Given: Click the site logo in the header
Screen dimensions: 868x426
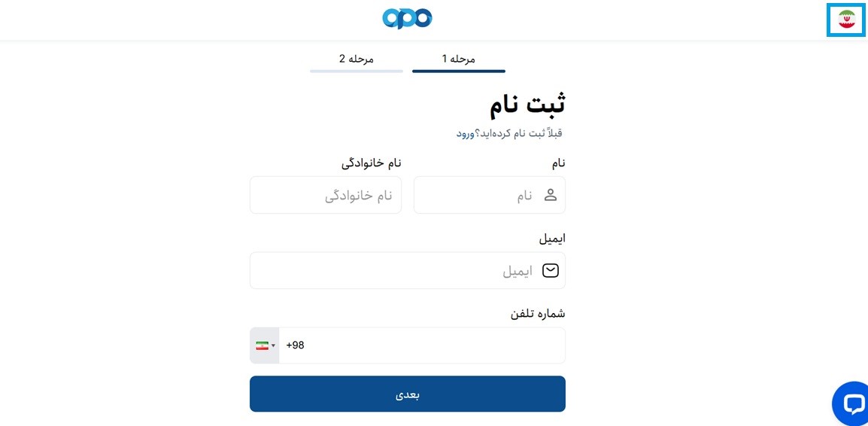Looking at the screenshot, I should 407,18.
